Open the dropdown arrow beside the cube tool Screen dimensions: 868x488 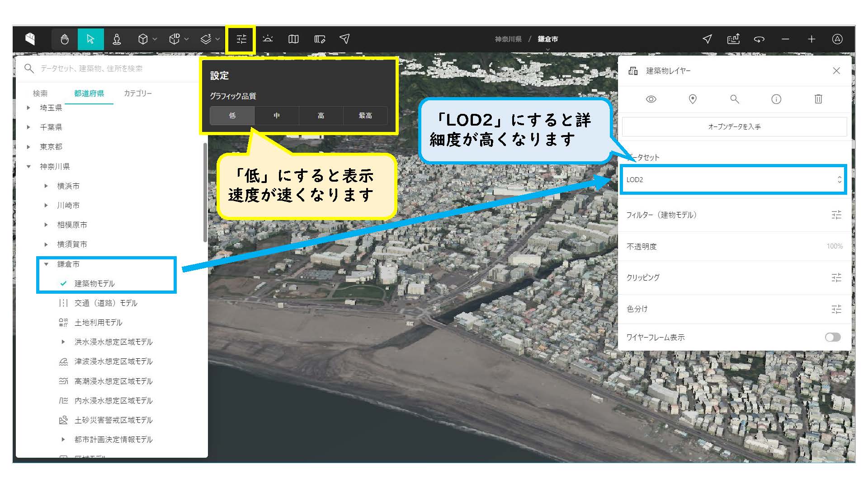(x=155, y=39)
